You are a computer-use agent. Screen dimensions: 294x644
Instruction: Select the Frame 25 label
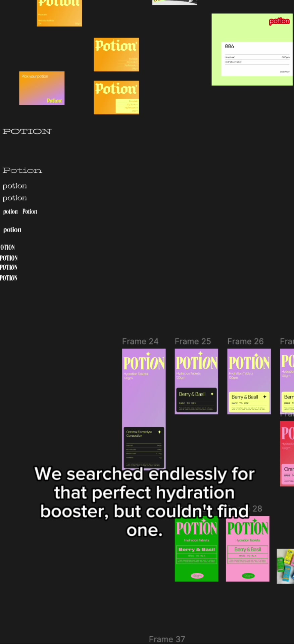pos(193,341)
